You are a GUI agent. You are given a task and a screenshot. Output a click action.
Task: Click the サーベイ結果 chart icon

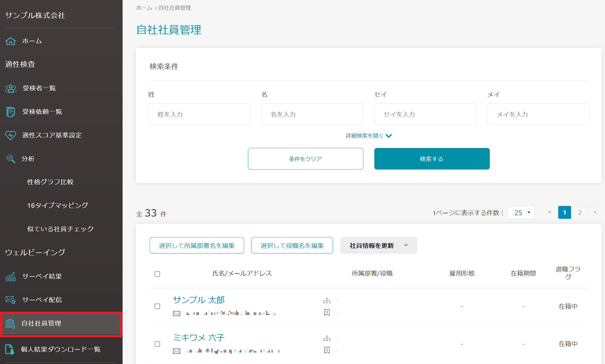click(x=10, y=276)
